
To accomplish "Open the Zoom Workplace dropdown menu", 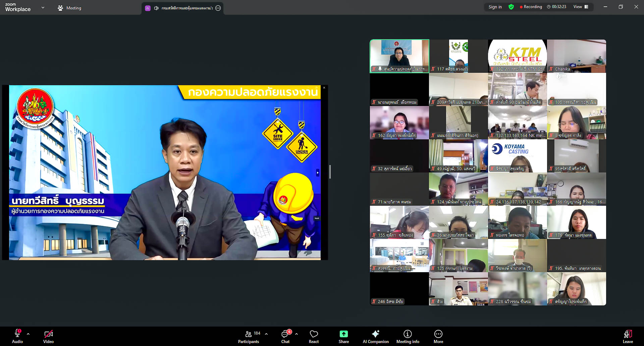I will [x=43, y=7].
